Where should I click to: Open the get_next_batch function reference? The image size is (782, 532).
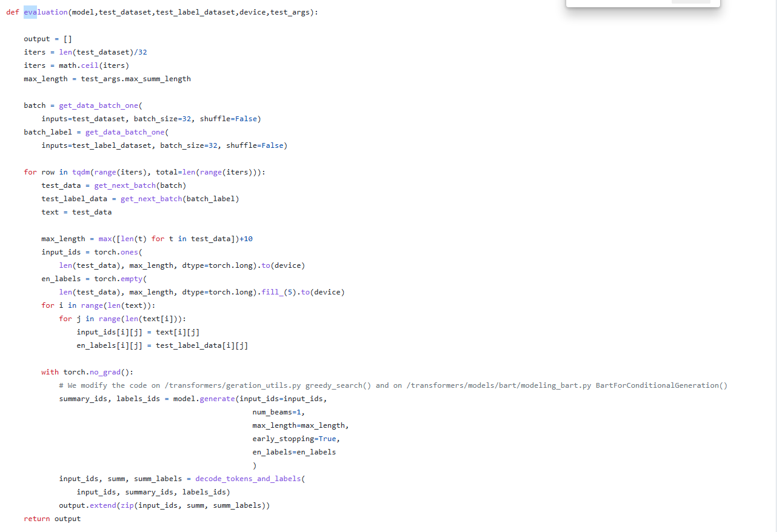pos(124,185)
